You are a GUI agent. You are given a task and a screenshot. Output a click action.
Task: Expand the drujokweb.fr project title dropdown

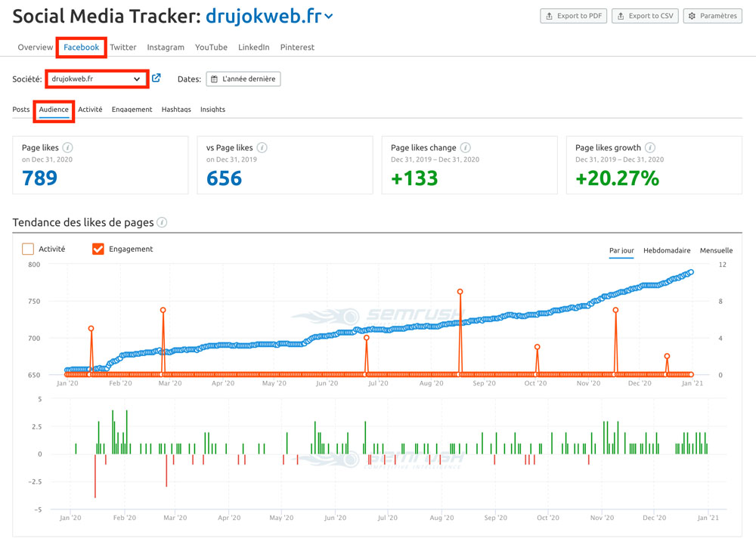click(x=329, y=17)
